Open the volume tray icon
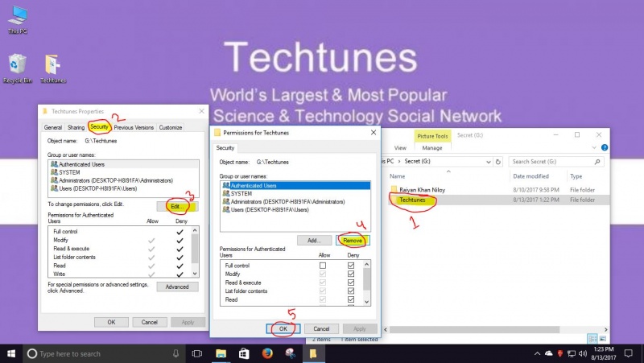 click(582, 353)
